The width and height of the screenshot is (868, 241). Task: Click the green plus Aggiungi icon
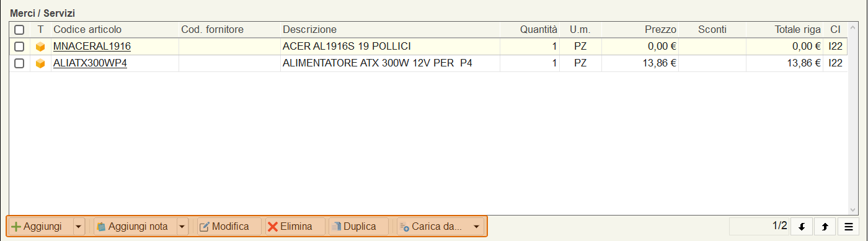pos(16,227)
